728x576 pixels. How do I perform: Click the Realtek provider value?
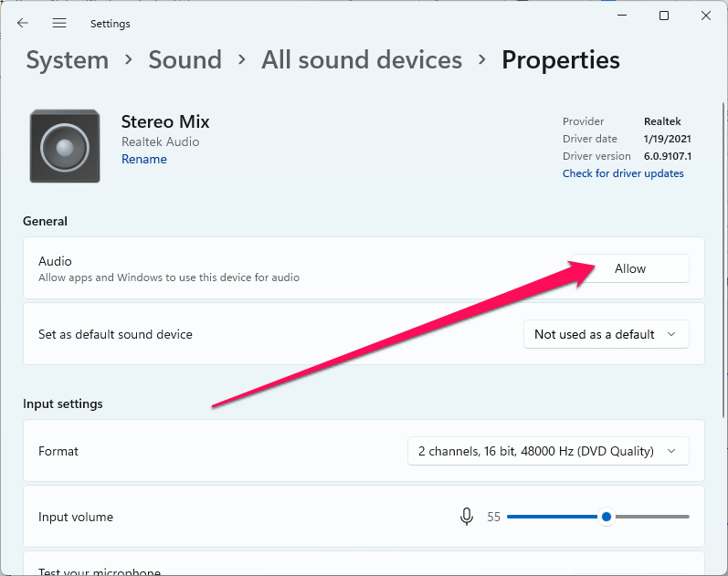pyautogui.click(x=662, y=121)
